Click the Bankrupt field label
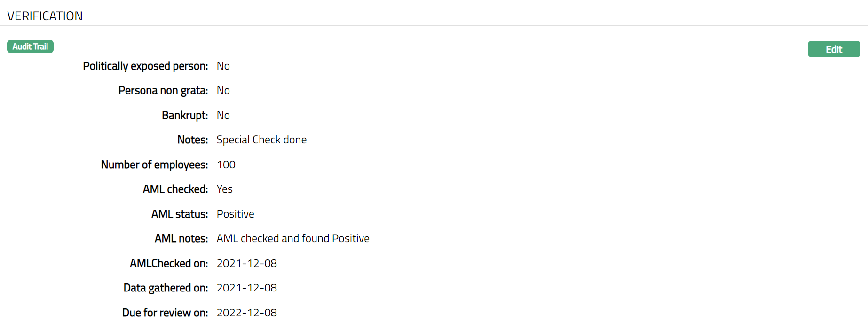 [x=185, y=115]
